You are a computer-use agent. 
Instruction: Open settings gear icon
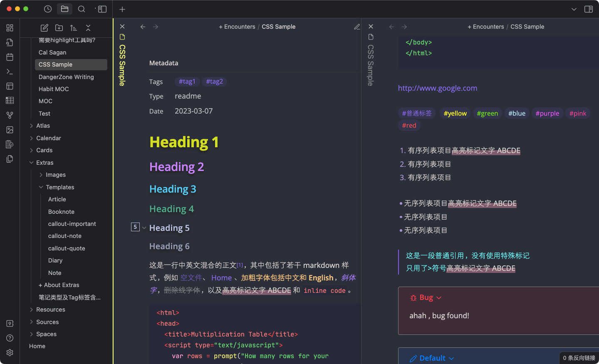click(10, 352)
